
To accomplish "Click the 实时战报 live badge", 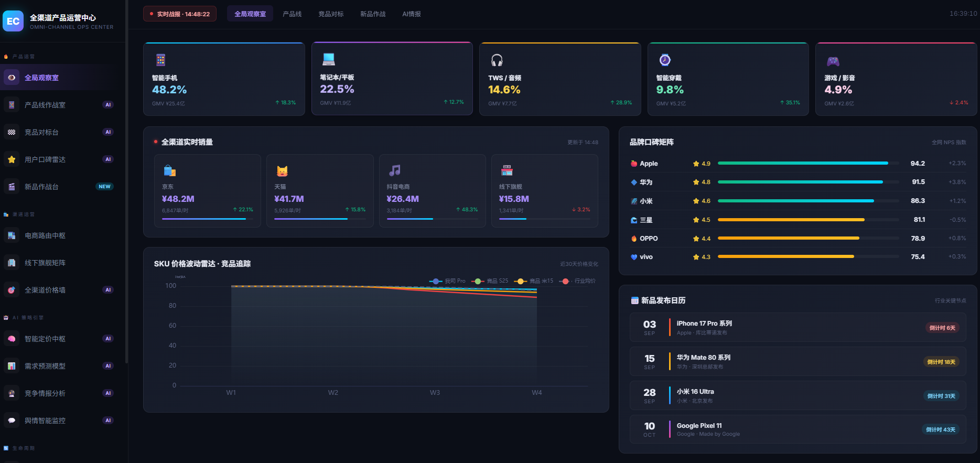I will [180, 14].
